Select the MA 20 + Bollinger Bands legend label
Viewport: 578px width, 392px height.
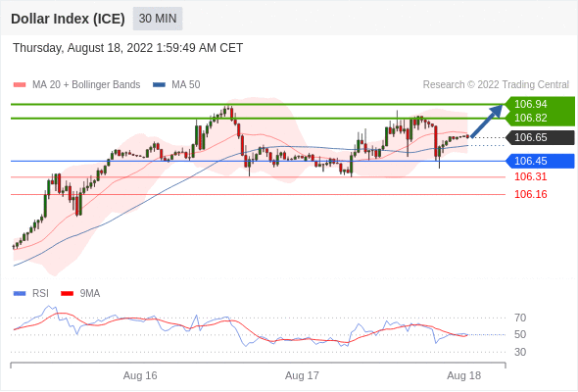click(x=86, y=85)
